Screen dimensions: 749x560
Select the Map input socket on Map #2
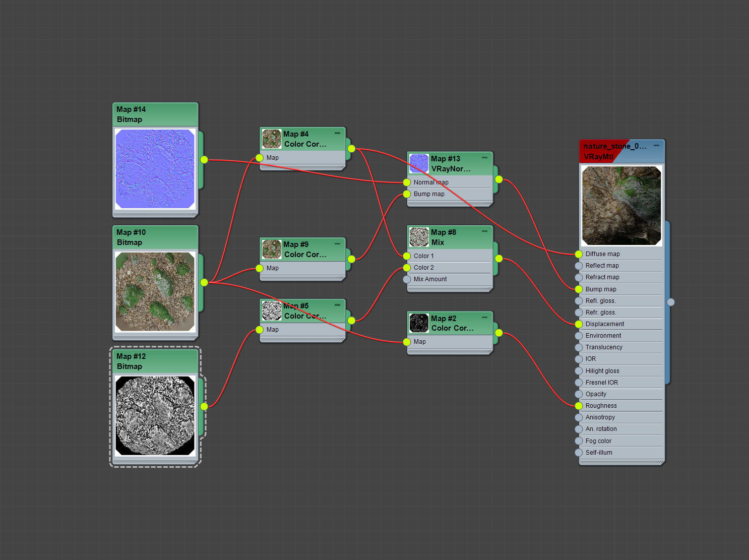407,342
